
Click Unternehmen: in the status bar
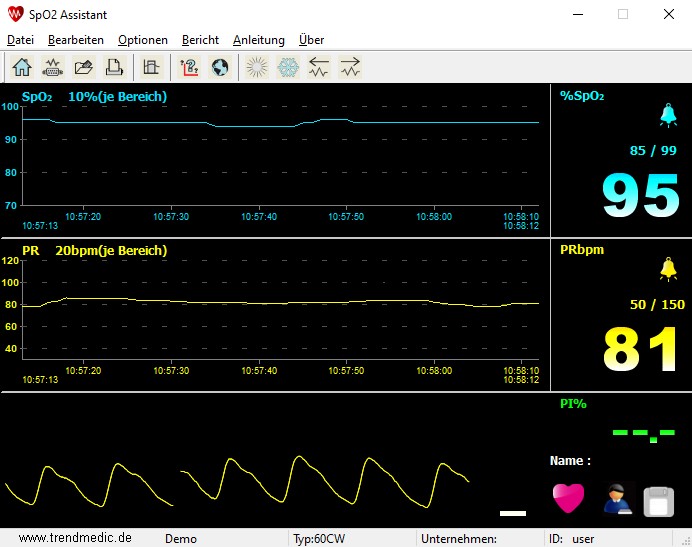[x=459, y=539]
